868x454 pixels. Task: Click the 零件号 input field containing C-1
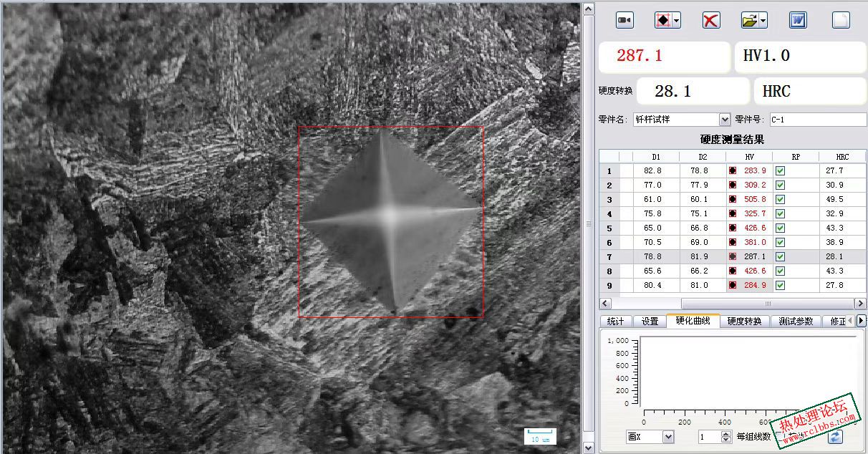click(x=818, y=120)
